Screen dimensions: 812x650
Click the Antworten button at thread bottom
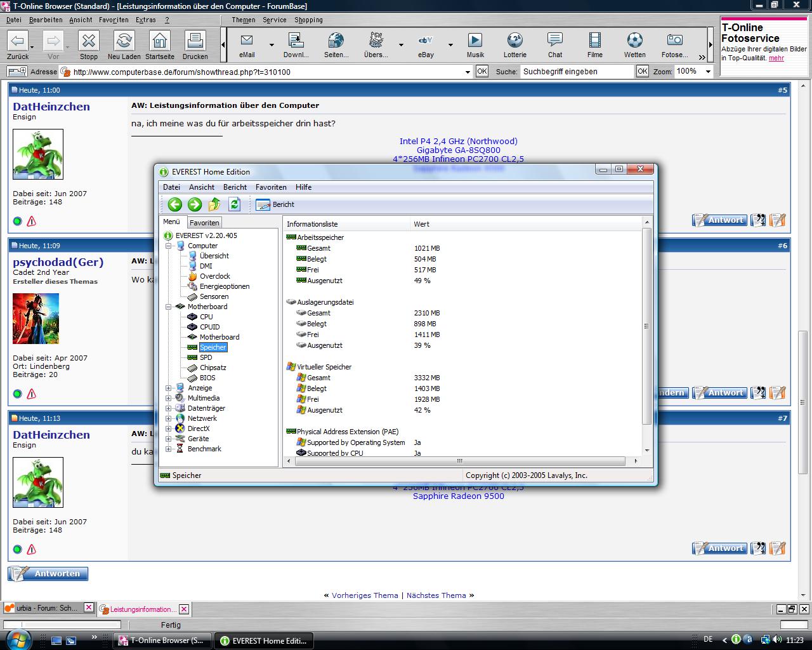pyautogui.click(x=48, y=574)
